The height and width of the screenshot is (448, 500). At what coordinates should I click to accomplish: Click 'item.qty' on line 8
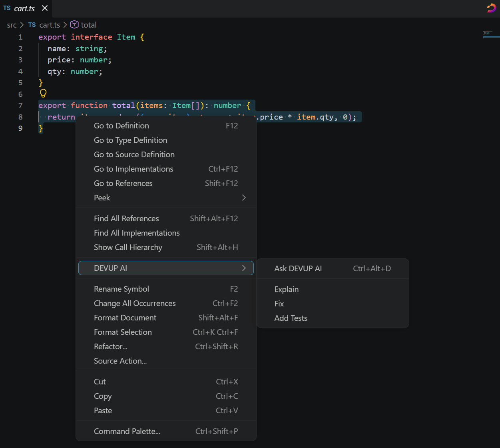click(315, 117)
